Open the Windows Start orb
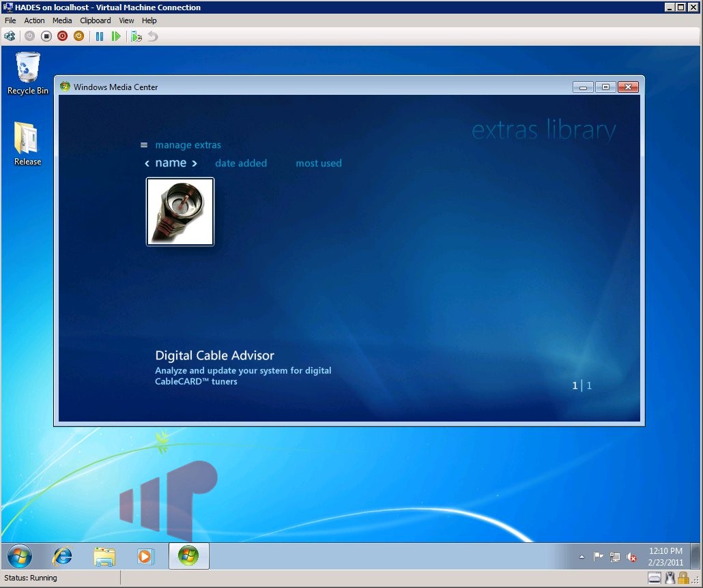The image size is (703, 588). pos(20,556)
